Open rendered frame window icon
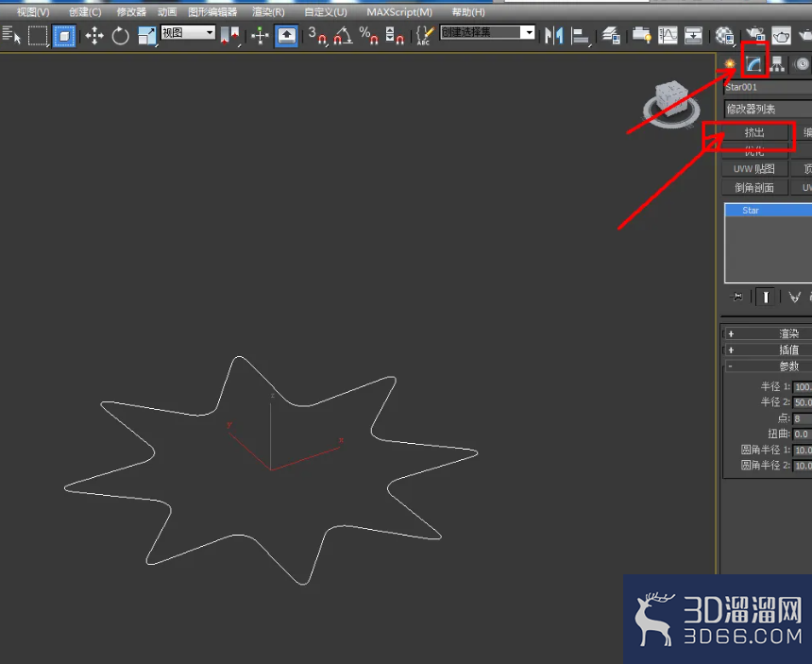Image resolution: width=812 pixels, height=664 pixels. pyautogui.click(x=782, y=36)
